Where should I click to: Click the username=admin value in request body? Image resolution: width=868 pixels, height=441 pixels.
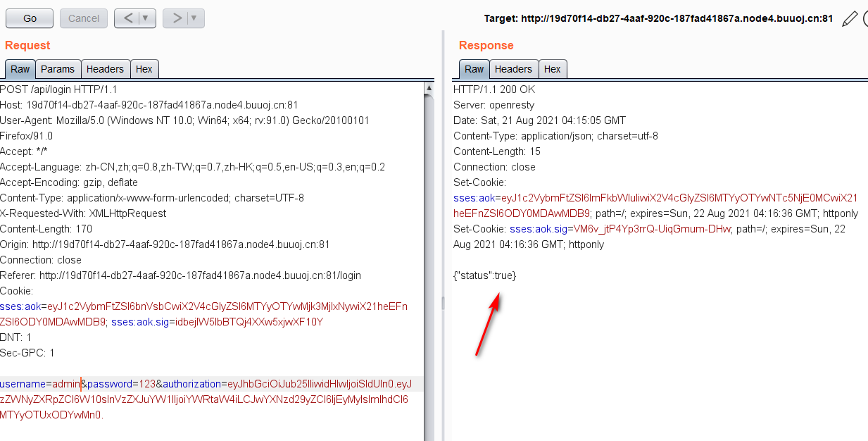(66, 384)
